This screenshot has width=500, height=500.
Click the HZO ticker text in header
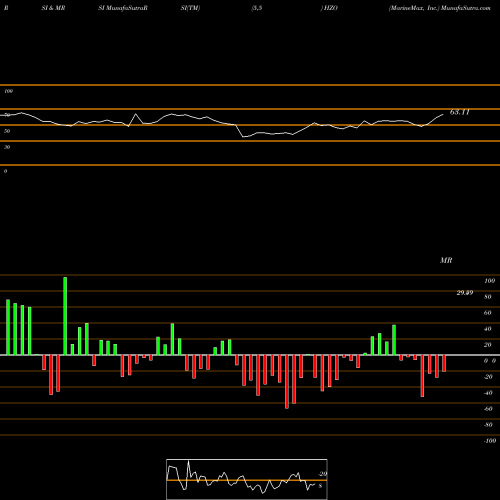tap(330, 8)
